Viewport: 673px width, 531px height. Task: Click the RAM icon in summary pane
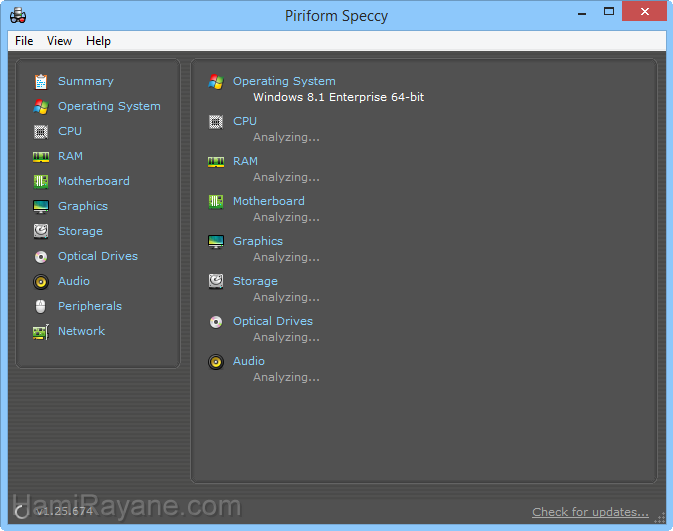click(216, 162)
